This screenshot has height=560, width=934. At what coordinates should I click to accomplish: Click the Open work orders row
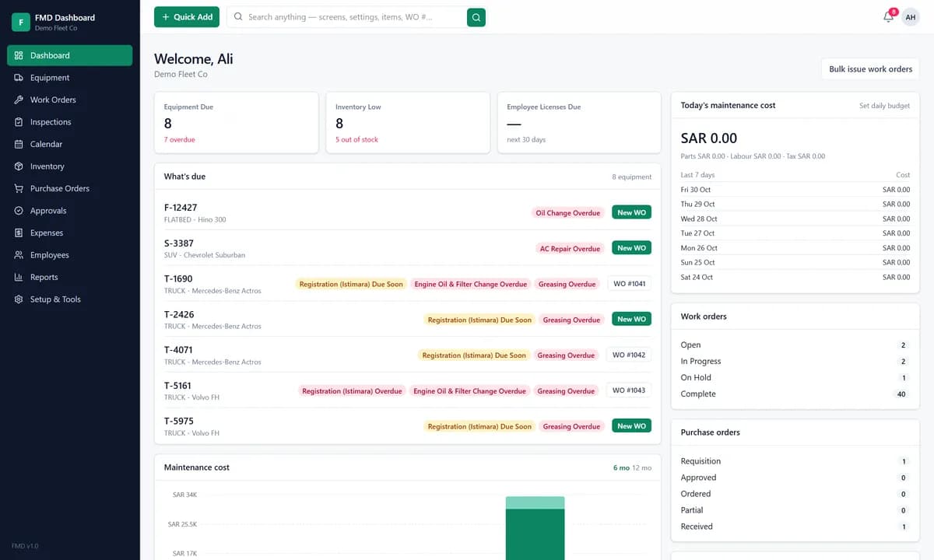pos(795,345)
